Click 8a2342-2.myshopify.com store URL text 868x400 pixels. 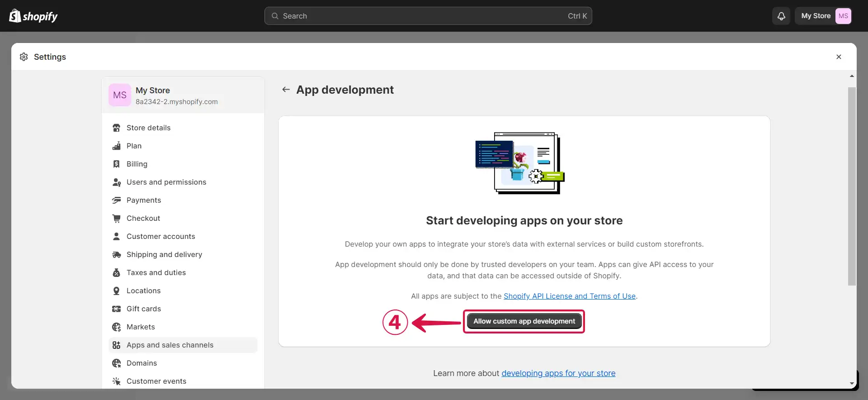pyautogui.click(x=177, y=102)
